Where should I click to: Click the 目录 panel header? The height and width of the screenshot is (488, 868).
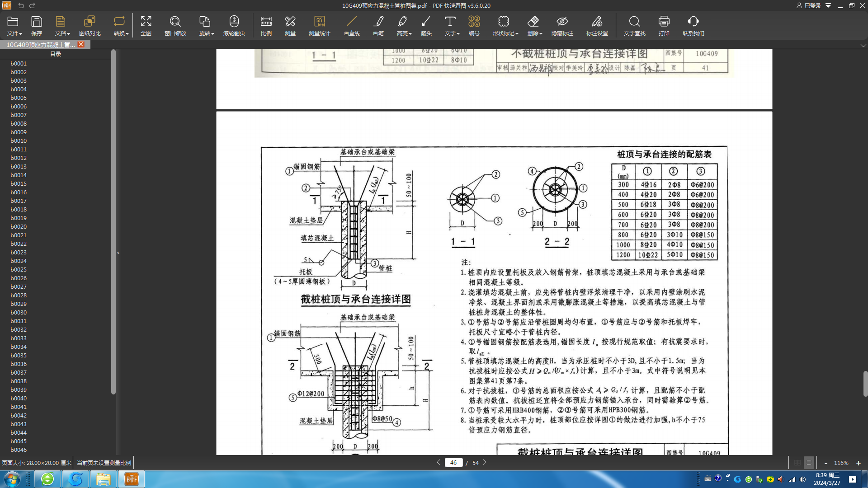(x=56, y=54)
